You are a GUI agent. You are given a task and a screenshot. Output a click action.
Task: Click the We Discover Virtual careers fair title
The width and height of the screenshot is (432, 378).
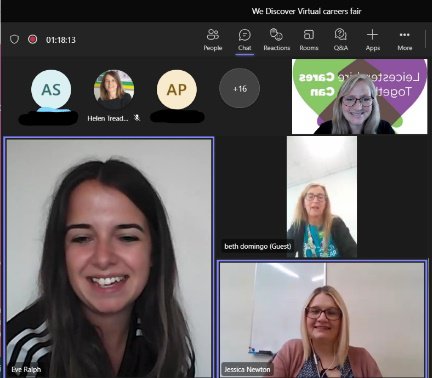tap(306, 11)
